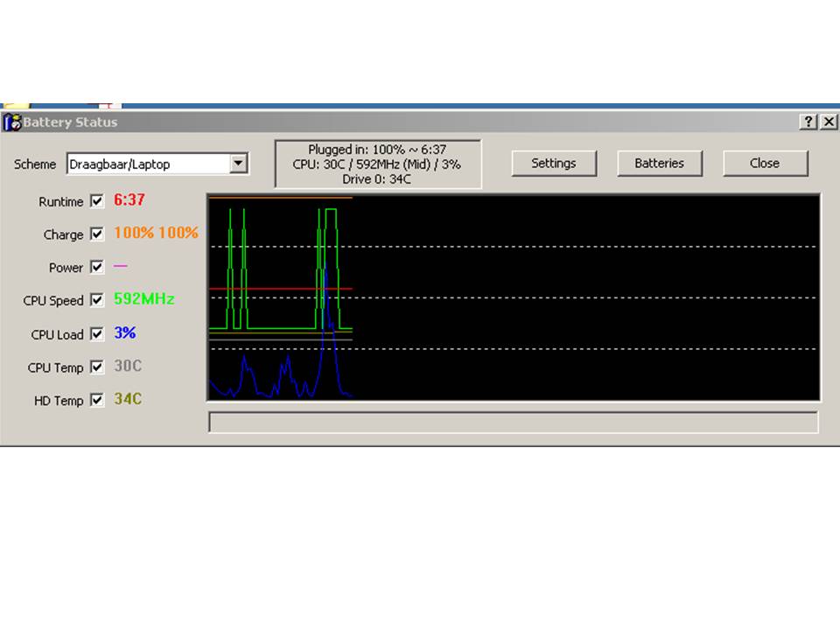Click the question mark help button
Viewport: 840px width, 630px height.
[x=808, y=122]
